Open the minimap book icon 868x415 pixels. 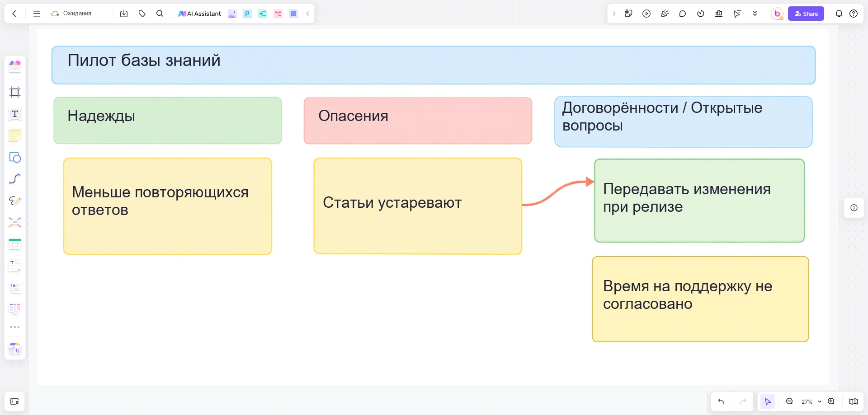click(854, 401)
